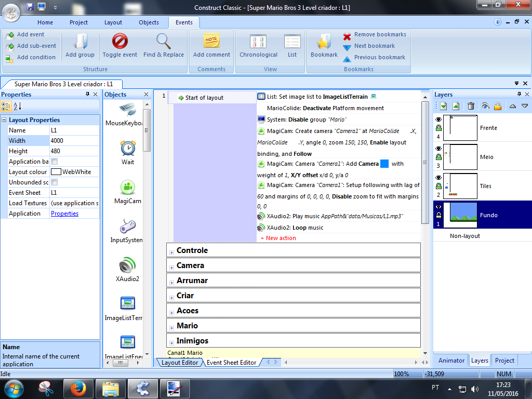Select the ImageListTerrain object icon

(128, 303)
